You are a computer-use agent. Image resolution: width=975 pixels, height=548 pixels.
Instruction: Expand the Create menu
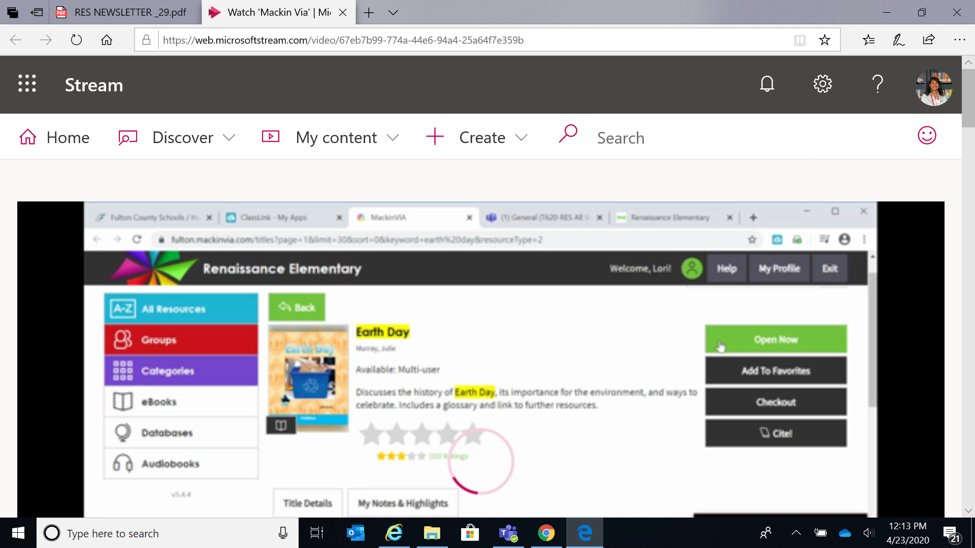click(x=477, y=137)
